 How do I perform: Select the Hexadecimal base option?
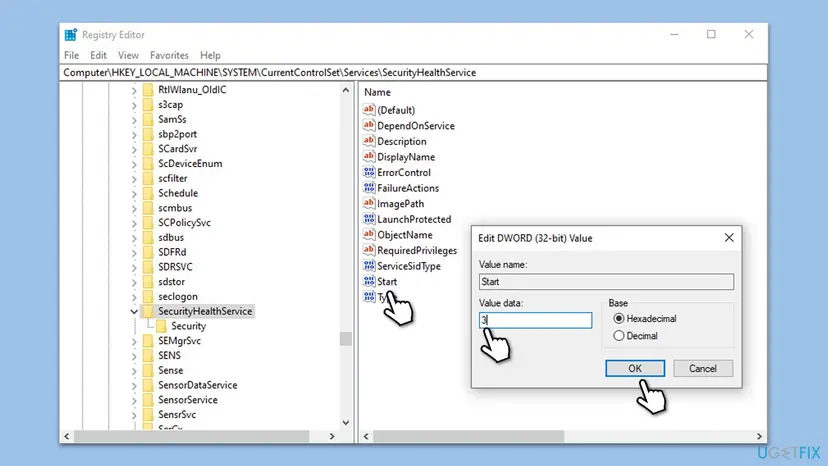[x=618, y=319]
